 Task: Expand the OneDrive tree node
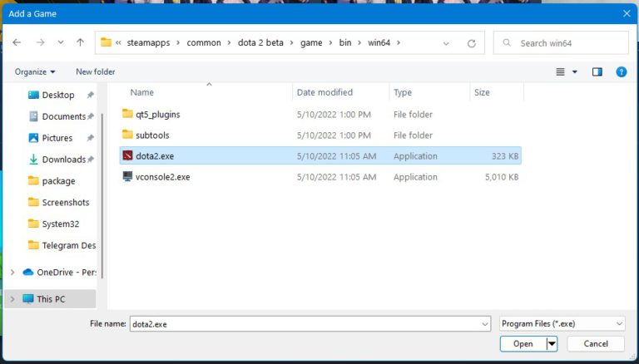[x=12, y=272]
